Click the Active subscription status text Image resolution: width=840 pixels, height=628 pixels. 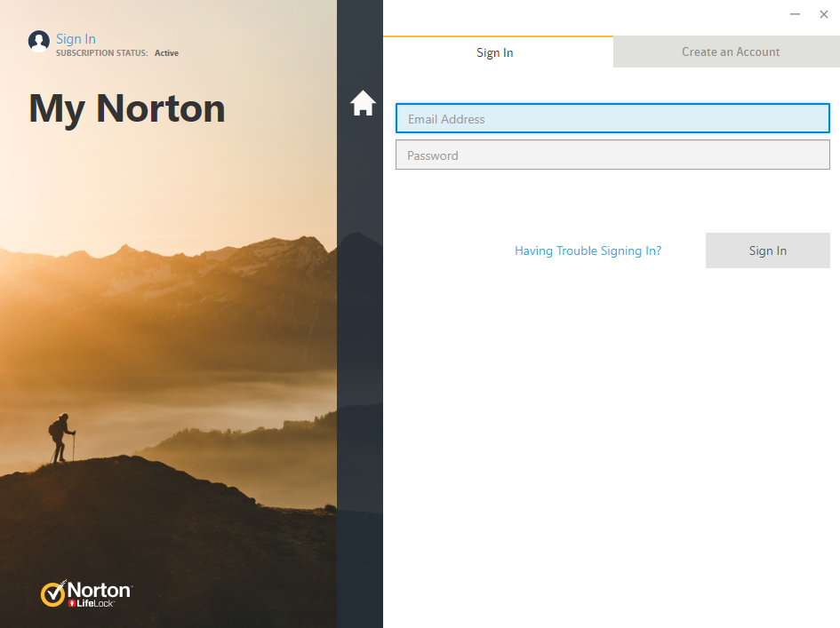166,53
